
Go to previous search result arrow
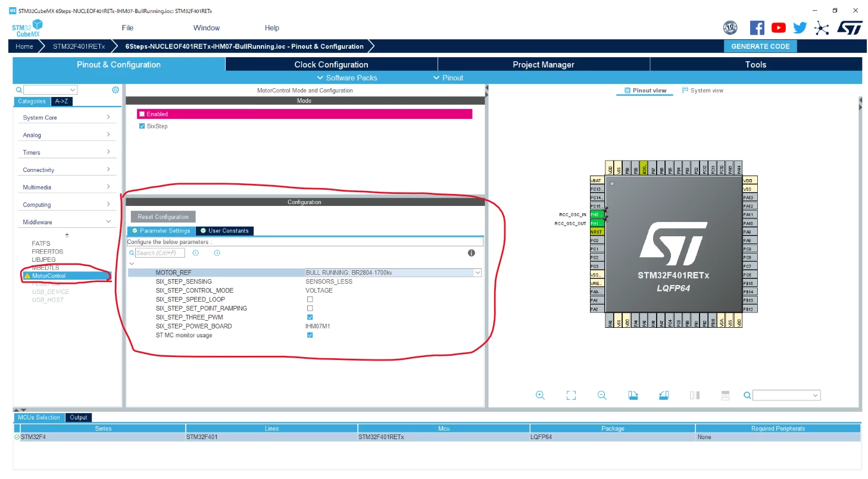(x=195, y=253)
